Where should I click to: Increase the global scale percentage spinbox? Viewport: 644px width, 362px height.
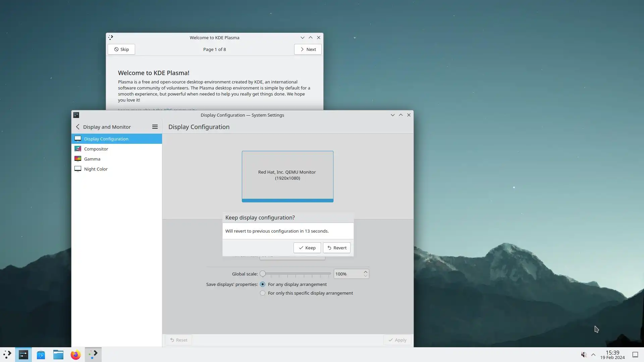pyautogui.click(x=365, y=272)
